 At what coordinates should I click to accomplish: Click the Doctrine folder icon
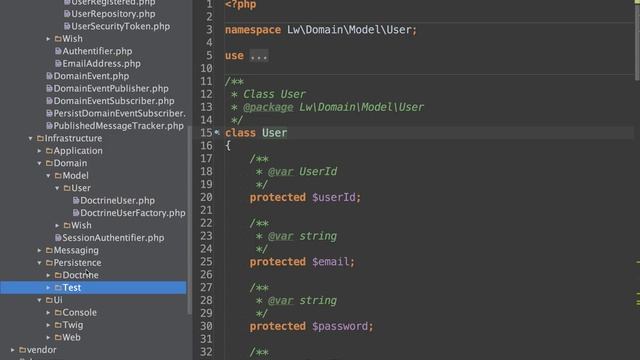pos(58,275)
